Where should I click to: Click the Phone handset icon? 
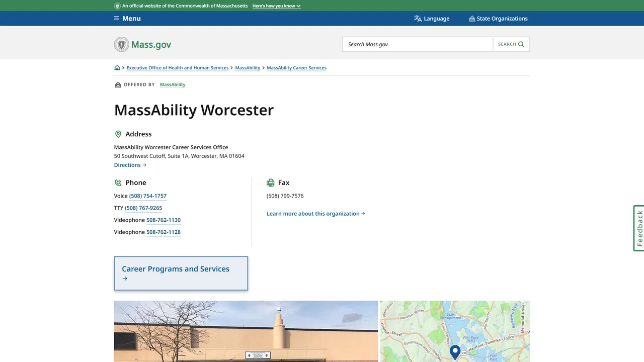click(x=118, y=183)
